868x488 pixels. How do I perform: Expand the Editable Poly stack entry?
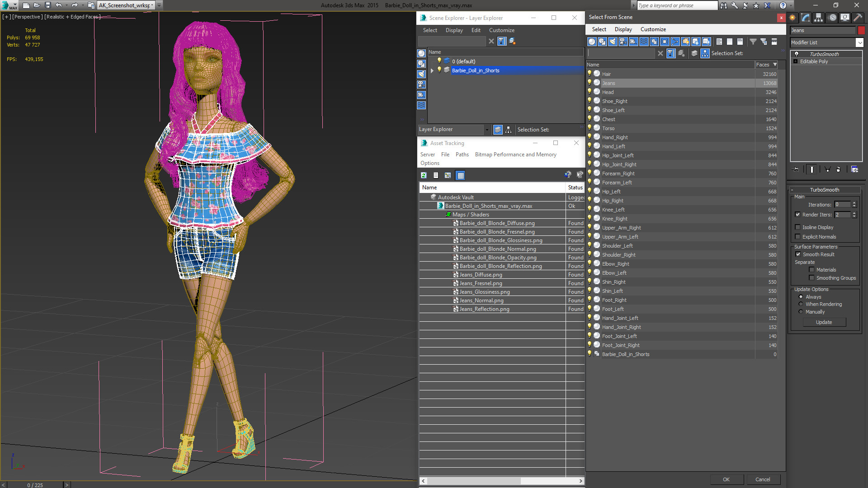coord(795,61)
